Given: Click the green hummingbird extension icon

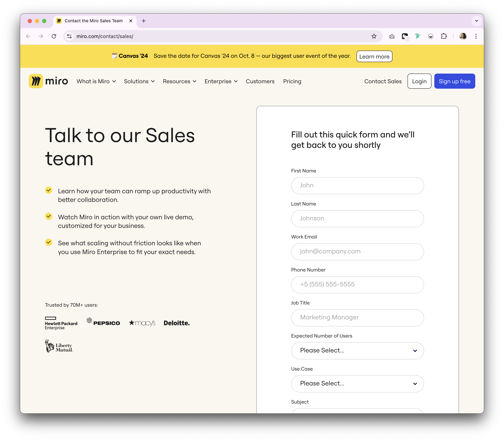Looking at the screenshot, I should (417, 36).
